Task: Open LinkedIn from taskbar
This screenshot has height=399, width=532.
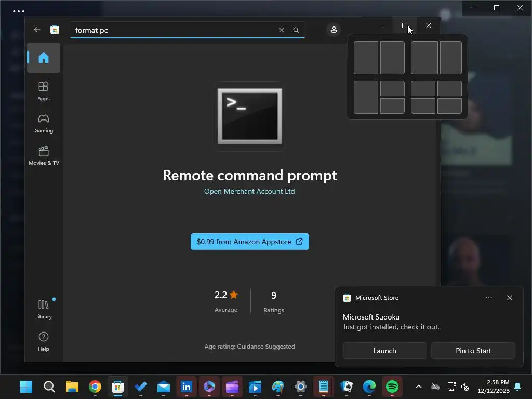Action: click(187, 387)
